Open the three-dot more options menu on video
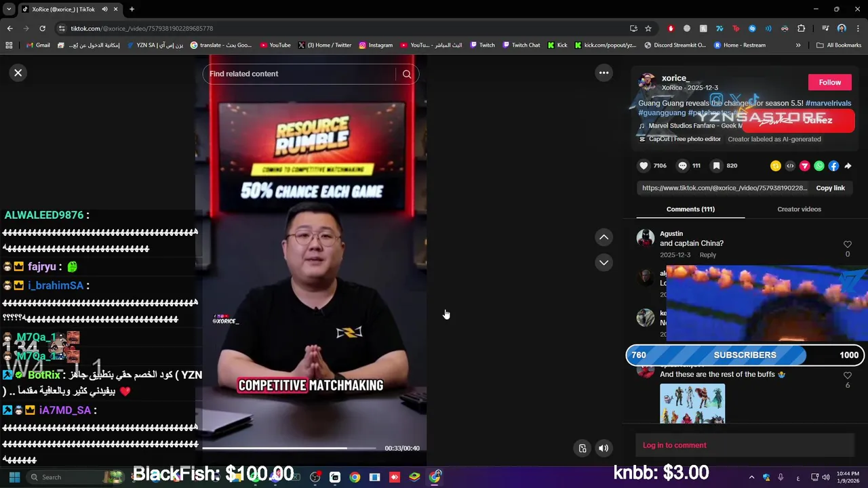Screen dimensions: 868x488 (604, 73)
